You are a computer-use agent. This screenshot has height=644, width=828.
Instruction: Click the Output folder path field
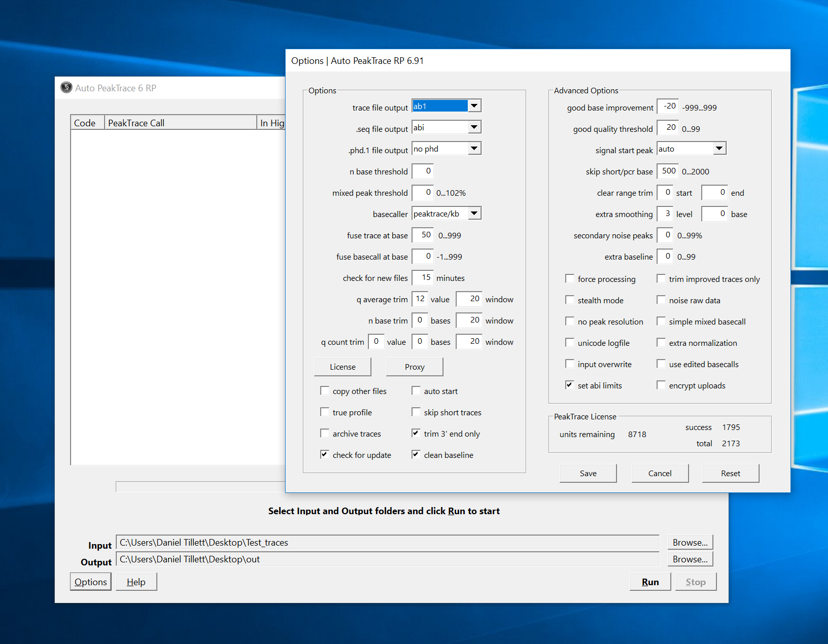[388, 559]
